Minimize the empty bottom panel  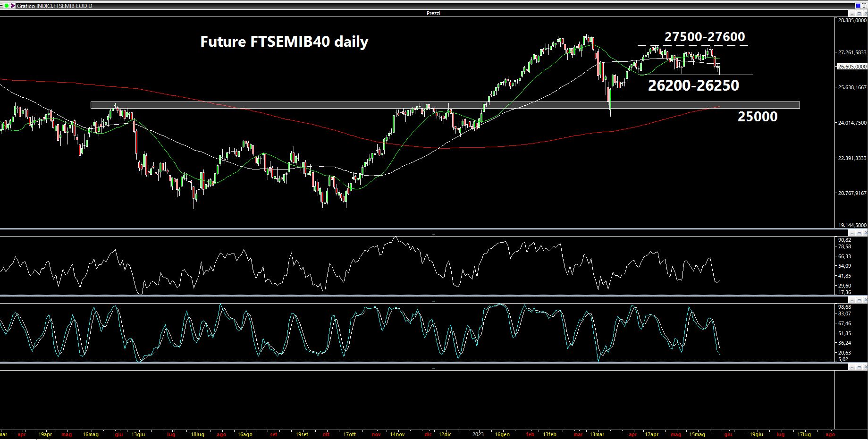[852, 367]
